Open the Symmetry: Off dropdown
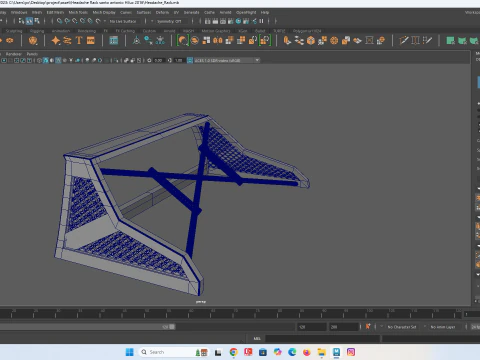Image resolution: width=480 pixels, height=360 pixels. click(169, 21)
